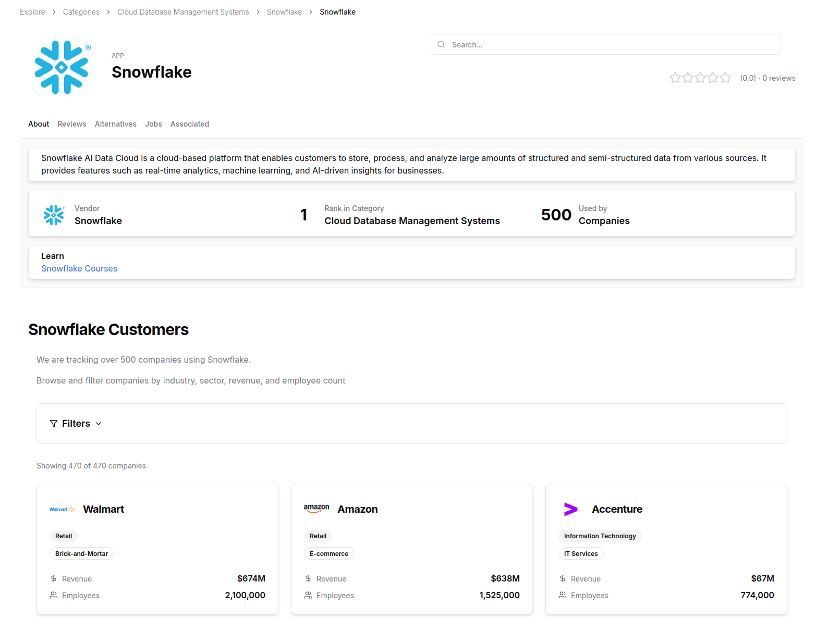This screenshot has height=618, width=840.
Task: Click the first rating star
Action: 675,78
